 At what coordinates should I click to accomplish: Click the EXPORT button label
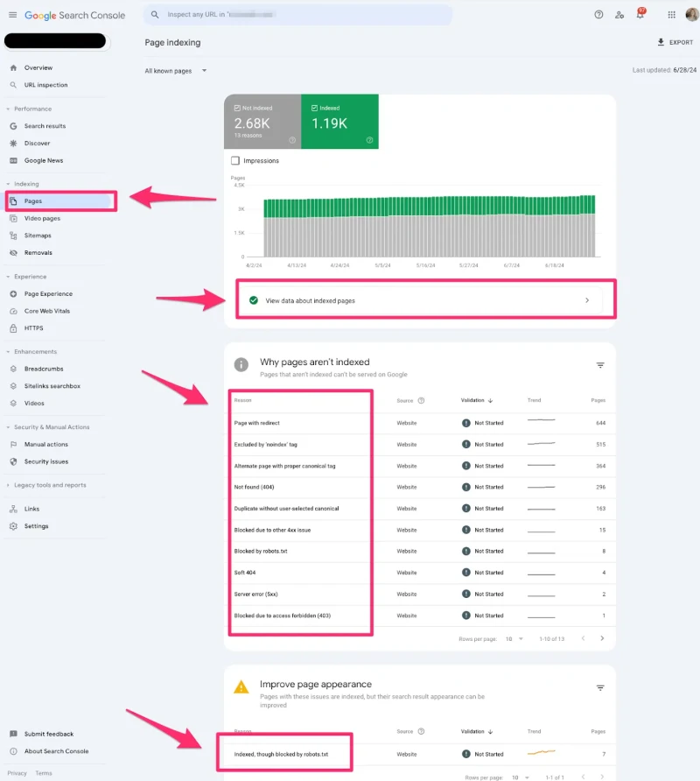click(x=681, y=42)
